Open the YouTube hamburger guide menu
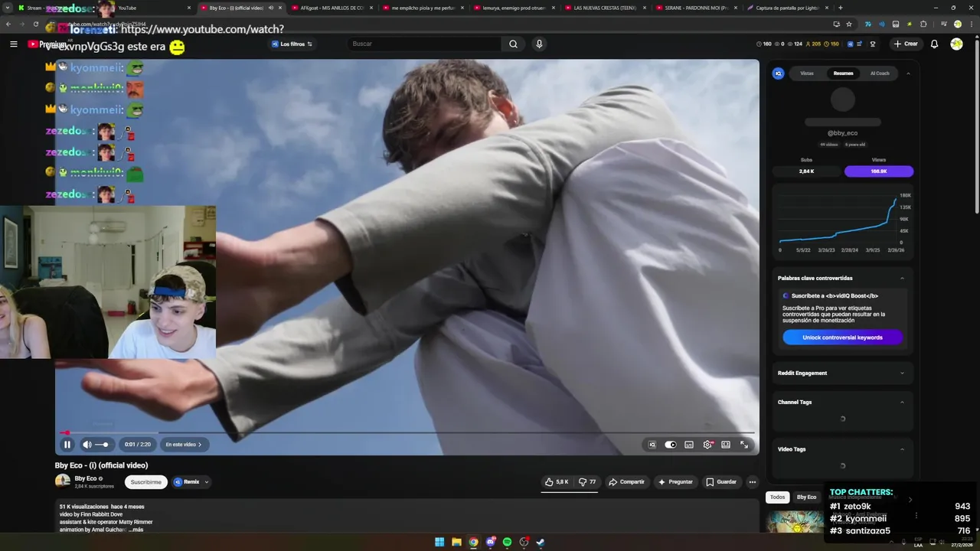This screenshot has width=980, height=551. 14,44
